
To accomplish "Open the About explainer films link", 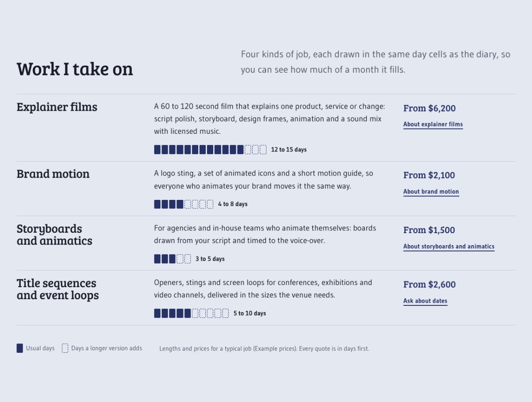I will tap(433, 125).
